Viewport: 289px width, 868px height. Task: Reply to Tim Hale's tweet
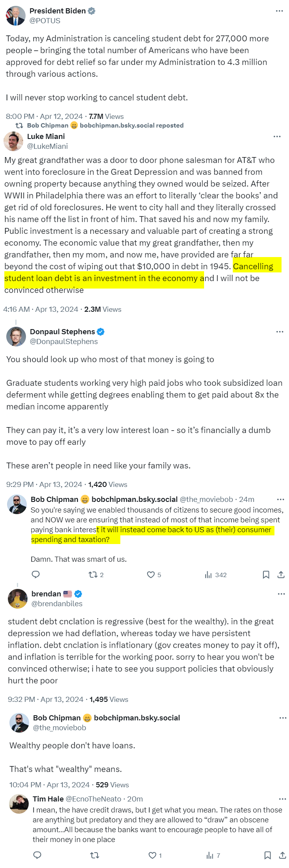click(x=37, y=855)
